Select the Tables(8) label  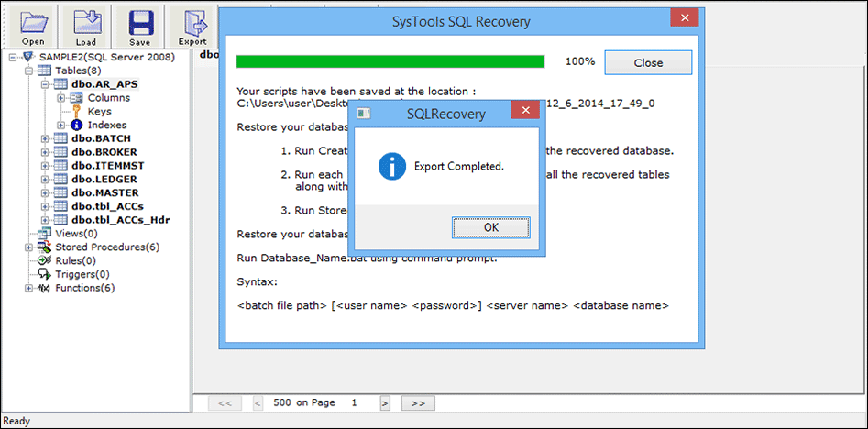(x=79, y=71)
